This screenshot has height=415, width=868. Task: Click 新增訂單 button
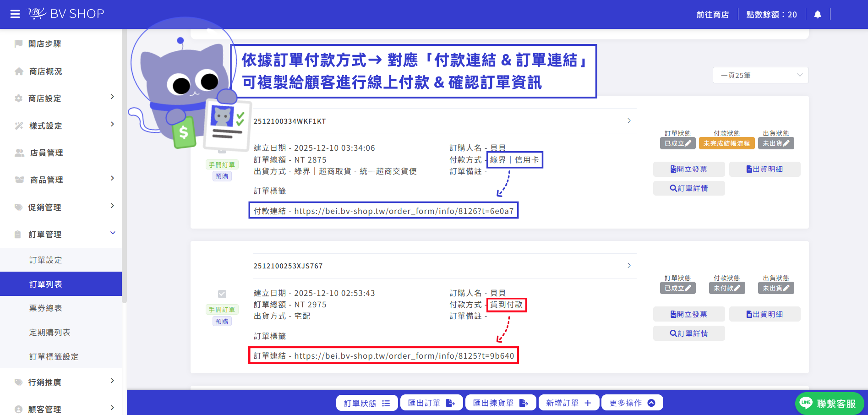(x=568, y=403)
